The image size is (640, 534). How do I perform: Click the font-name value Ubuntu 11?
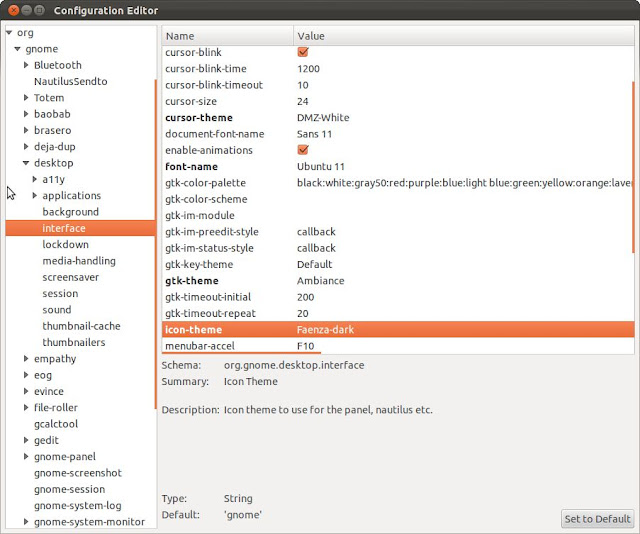(x=321, y=167)
